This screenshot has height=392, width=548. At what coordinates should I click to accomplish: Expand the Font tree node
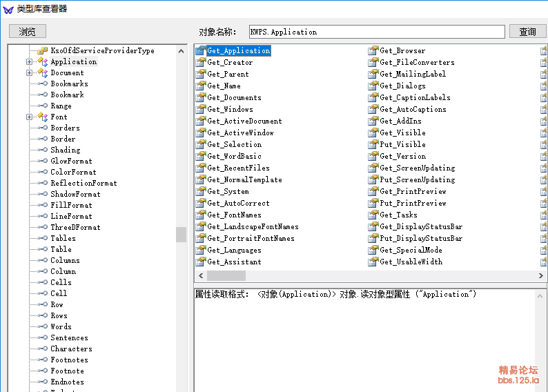[x=30, y=117]
